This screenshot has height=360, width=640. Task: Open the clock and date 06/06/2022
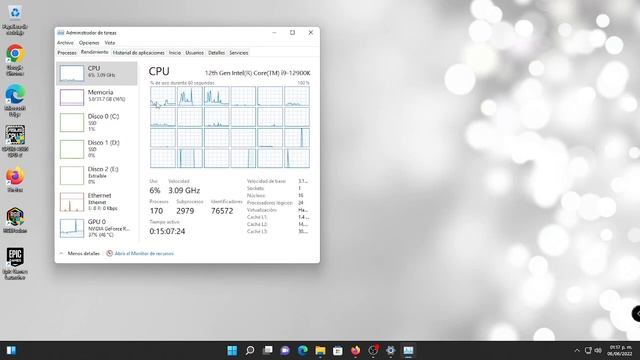tap(620, 351)
